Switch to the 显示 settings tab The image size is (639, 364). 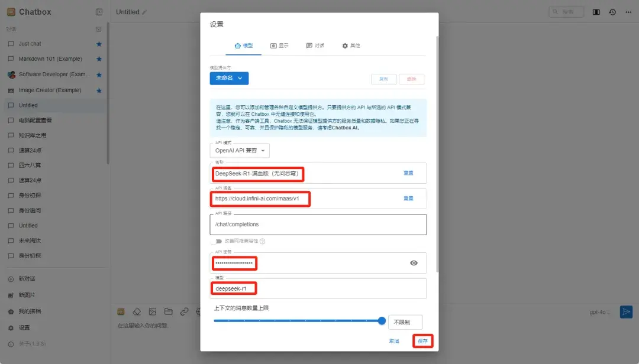click(x=279, y=45)
